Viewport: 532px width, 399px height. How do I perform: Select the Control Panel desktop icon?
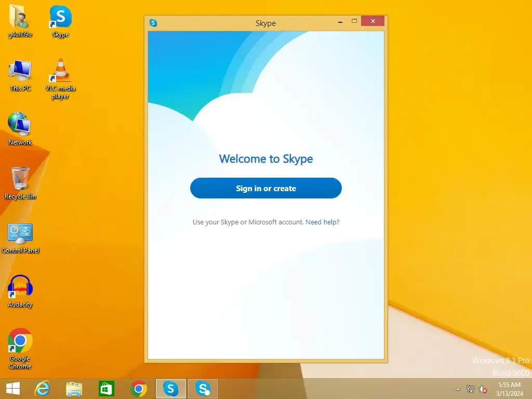tap(20, 237)
